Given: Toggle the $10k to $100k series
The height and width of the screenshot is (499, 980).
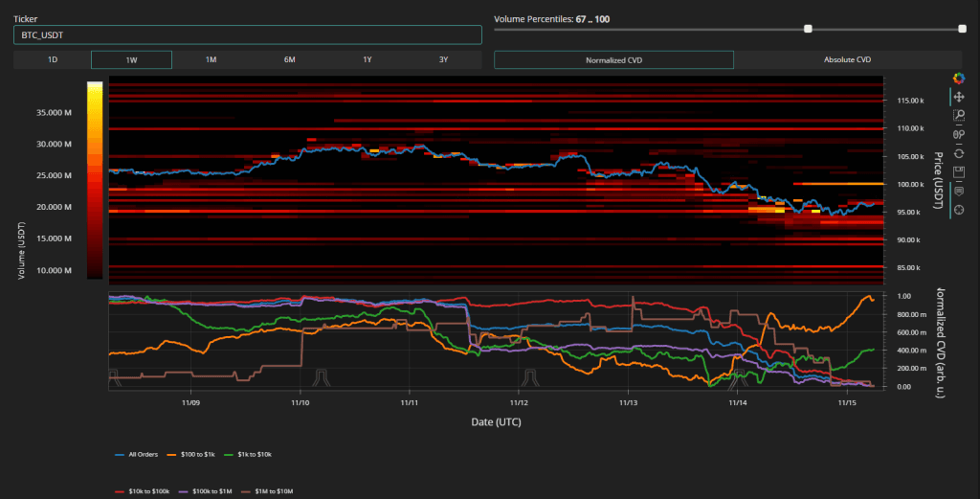Looking at the screenshot, I should (145, 489).
